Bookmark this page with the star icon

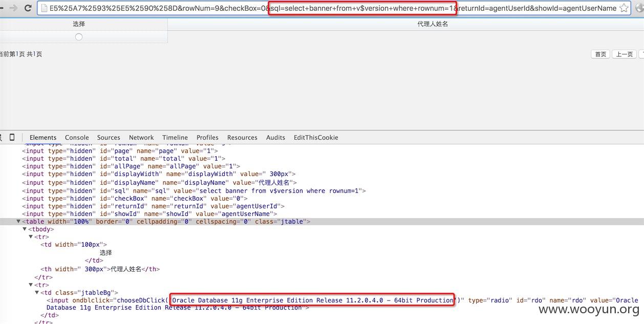(624, 8)
